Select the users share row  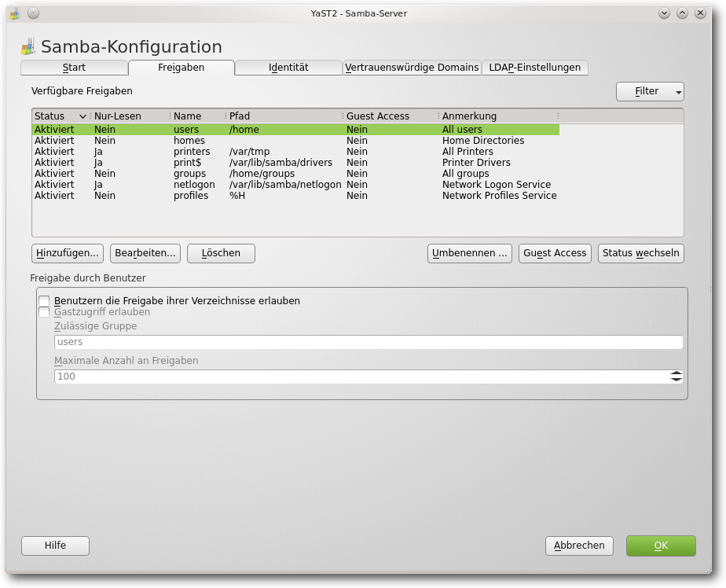point(296,129)
